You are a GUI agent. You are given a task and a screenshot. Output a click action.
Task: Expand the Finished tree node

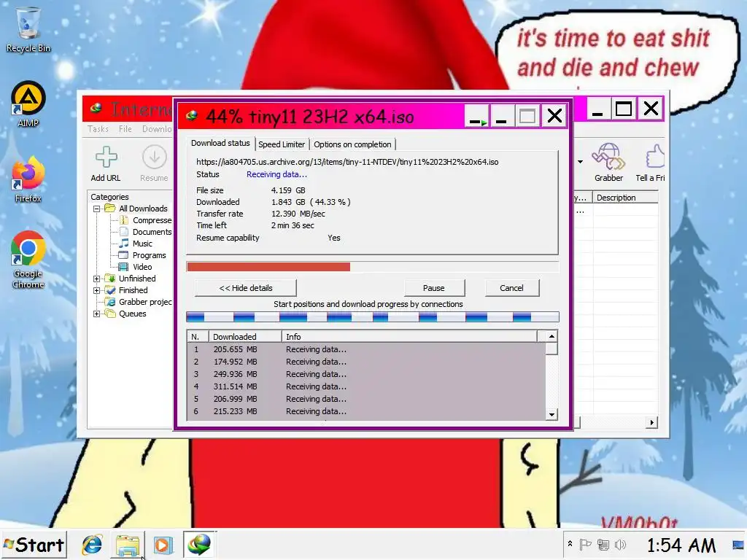point(97,290)
